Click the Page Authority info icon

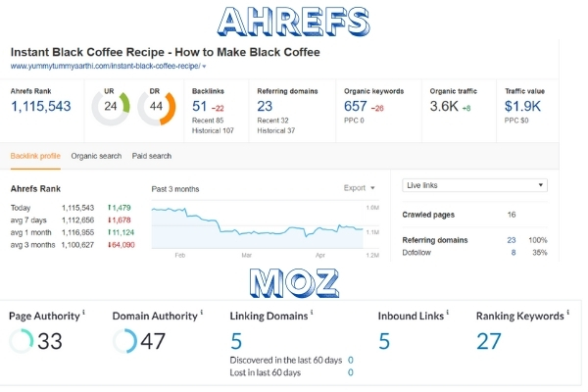point(83,312)
